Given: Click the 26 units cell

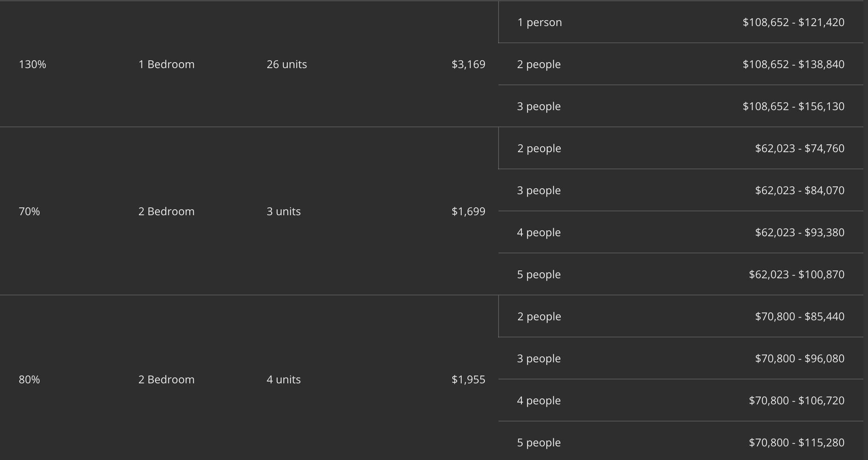Looking at the screenshot, I should click(x=287, y=64).
